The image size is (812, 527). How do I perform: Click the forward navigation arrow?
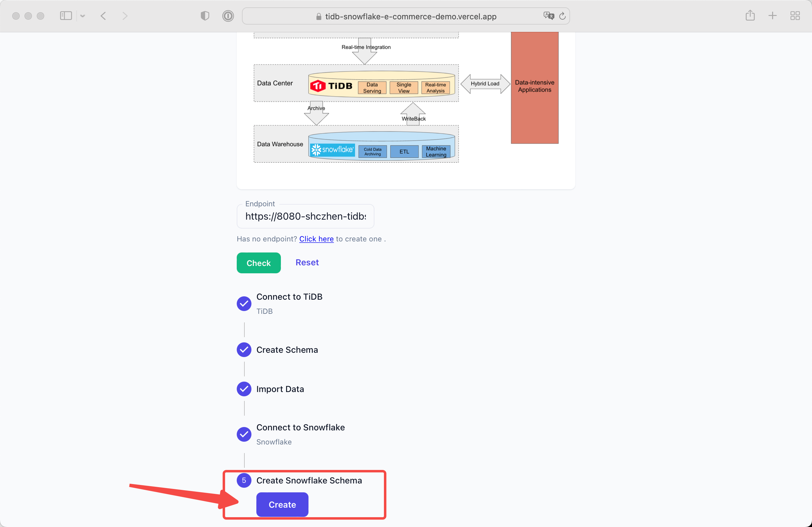point(125,16)
